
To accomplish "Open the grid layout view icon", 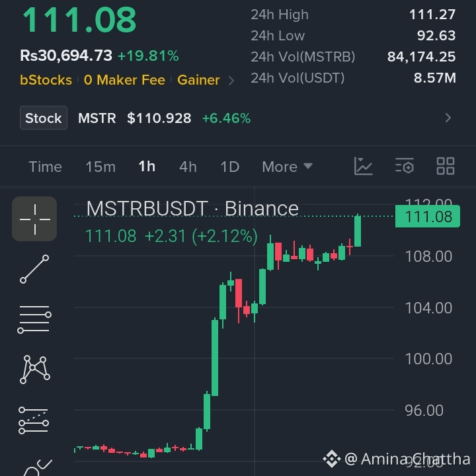I will tap(446, 166).
